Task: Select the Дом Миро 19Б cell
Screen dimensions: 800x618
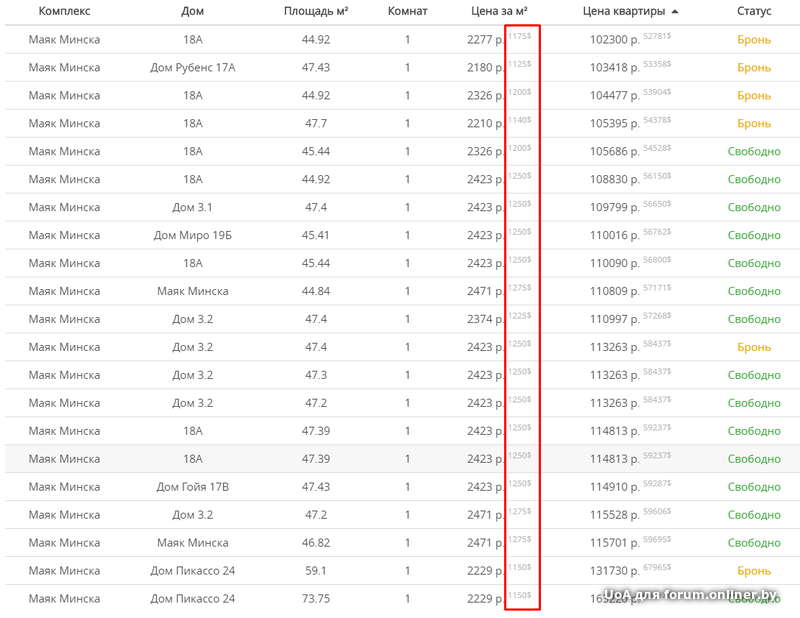Action: tap(192, 236)
